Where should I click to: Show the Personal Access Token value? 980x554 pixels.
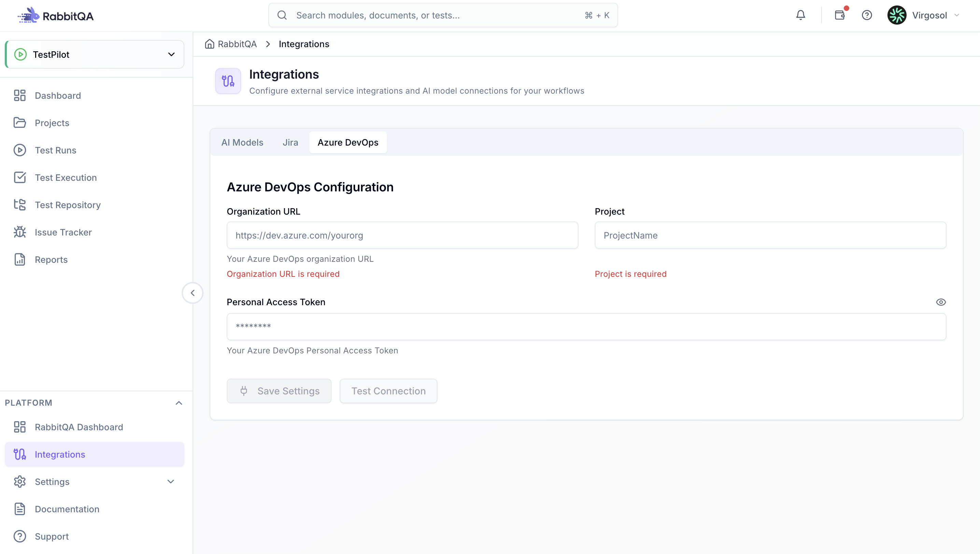(941, 302)
